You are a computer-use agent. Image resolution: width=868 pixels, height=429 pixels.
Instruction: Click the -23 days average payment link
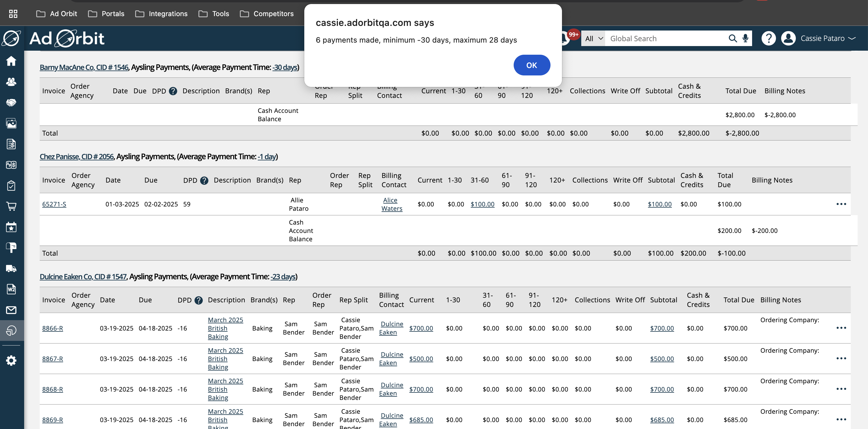coord(283,277)
